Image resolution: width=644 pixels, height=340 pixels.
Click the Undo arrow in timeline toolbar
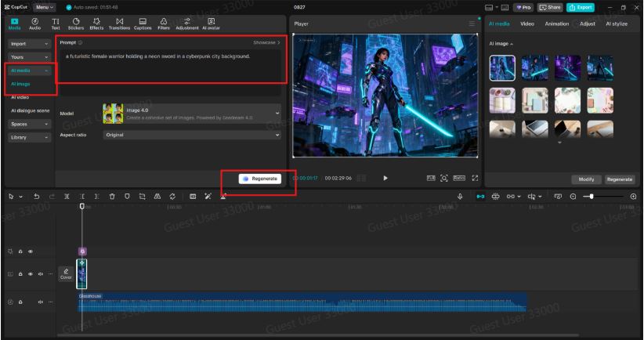point(36,195)
